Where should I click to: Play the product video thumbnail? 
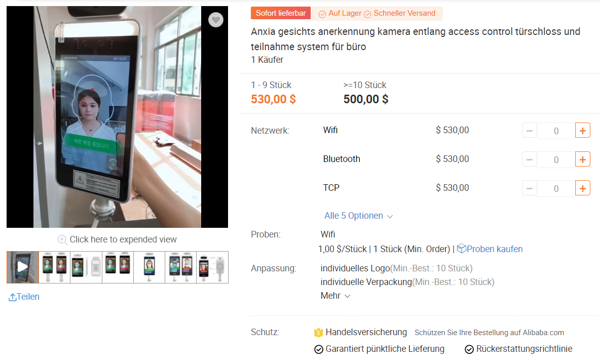pos(22,267)
